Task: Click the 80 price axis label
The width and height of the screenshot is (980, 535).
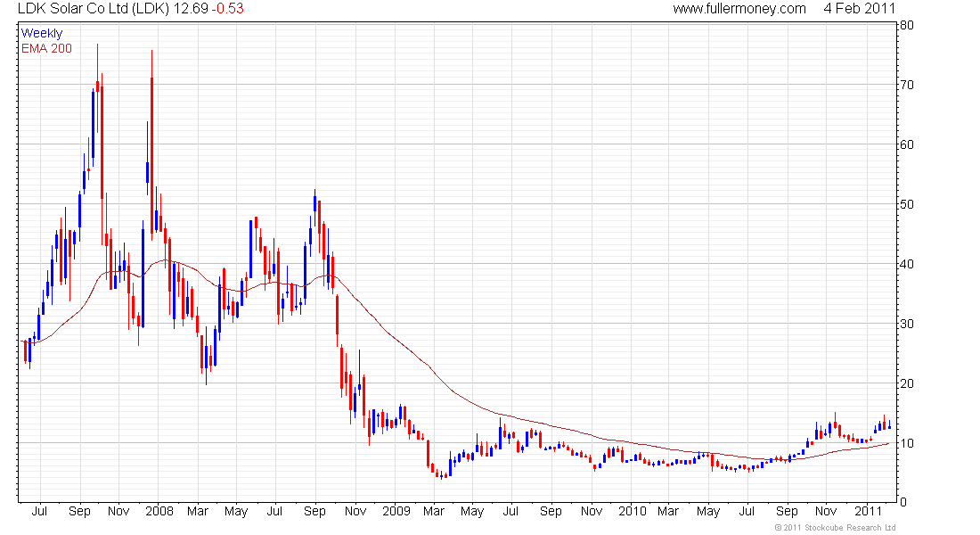Action: pos(906,26)
